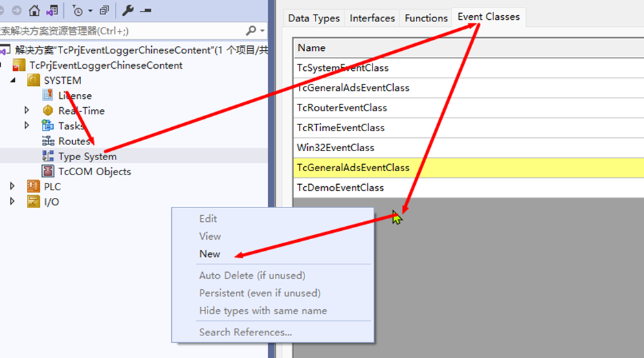Click the Name column header
Screen dimensions: 644x358
pos(311,47)
